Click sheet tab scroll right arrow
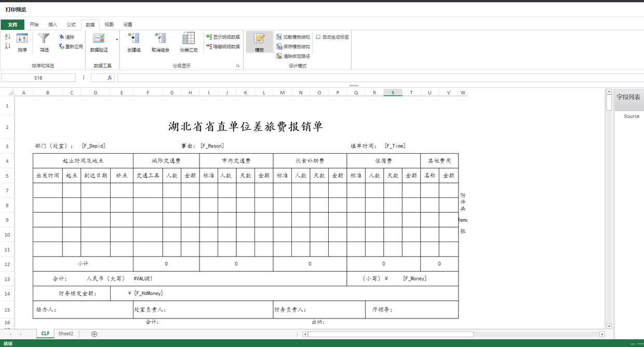This screenshot has height=347, width=644. (x=21, y=334)
